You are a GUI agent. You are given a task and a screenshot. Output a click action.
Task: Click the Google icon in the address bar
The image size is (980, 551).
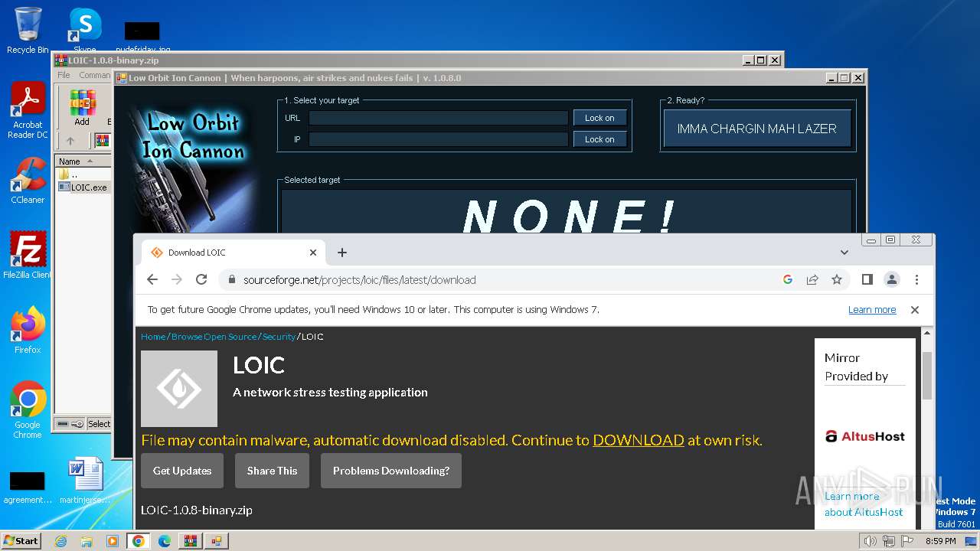pyautogui.click(x=787, y=280)
